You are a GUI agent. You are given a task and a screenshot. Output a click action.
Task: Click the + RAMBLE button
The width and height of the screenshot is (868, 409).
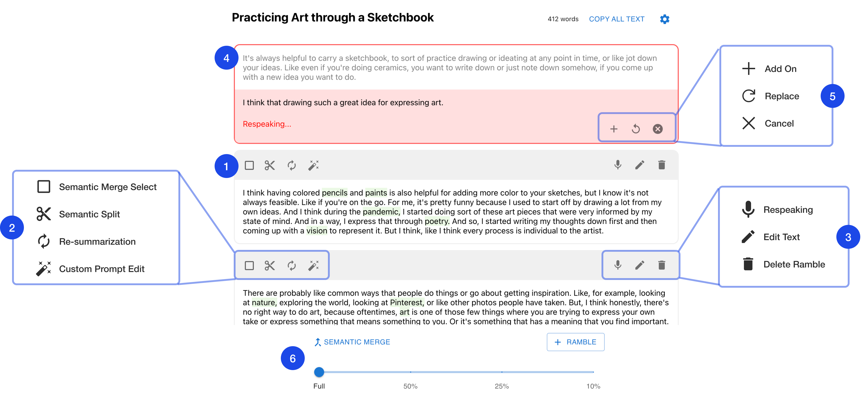point(576,342)
